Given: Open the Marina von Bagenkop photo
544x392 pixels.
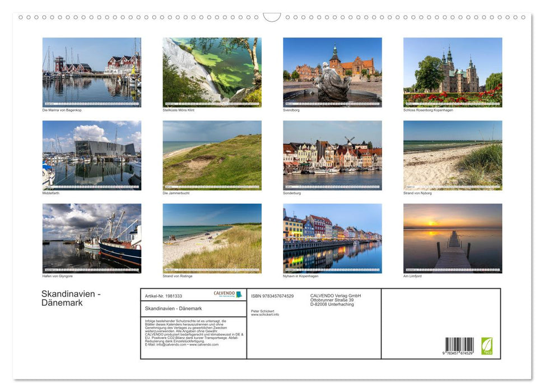Looking at the screenshot, I should pos(92,72).
